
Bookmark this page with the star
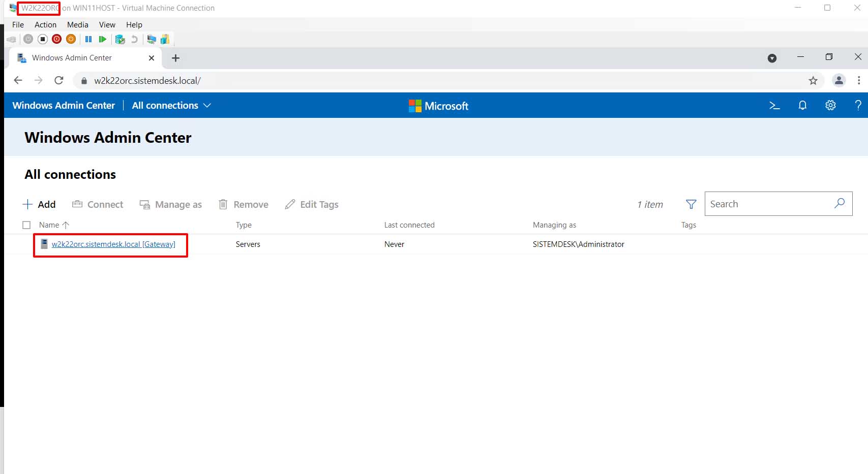pyautogui.click(x=813, y=81)
